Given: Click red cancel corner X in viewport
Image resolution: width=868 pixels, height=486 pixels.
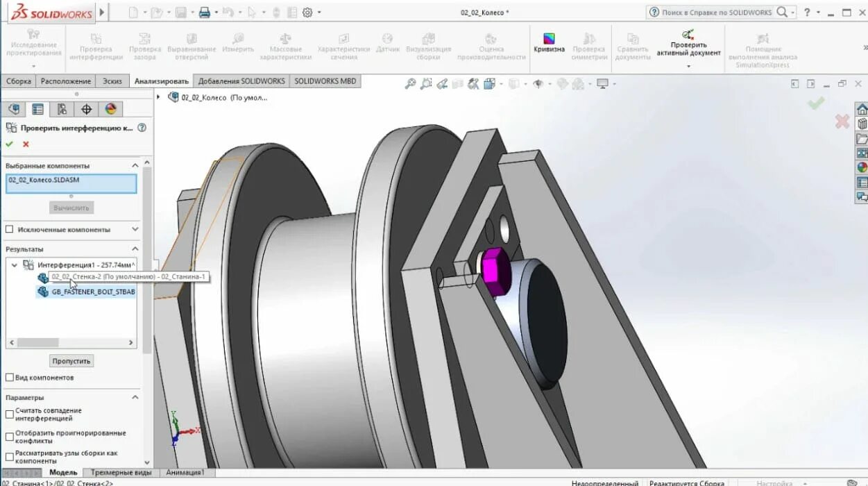Looking at the screenshot, I should tap(842, 121).
